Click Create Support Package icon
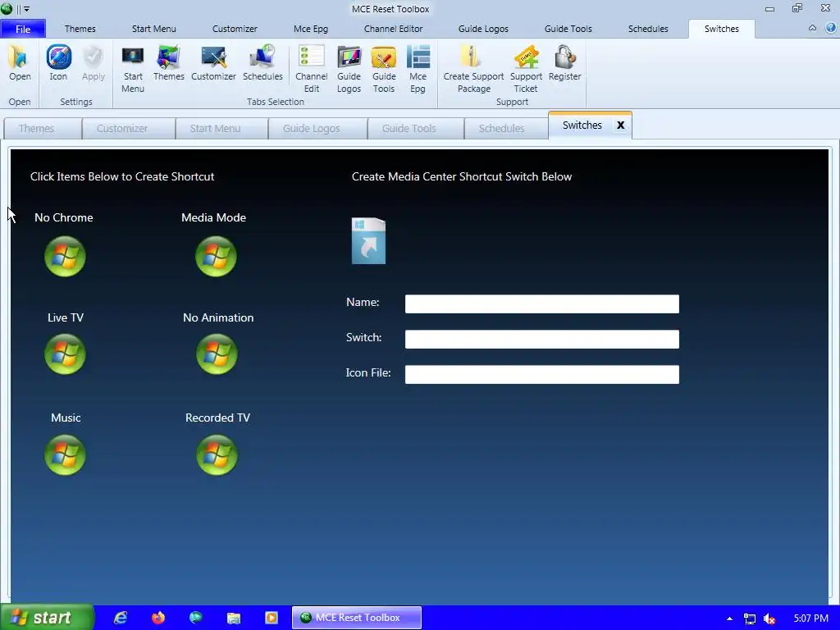The width and height of the screenshot is (840, 630). tap(473, 57)
